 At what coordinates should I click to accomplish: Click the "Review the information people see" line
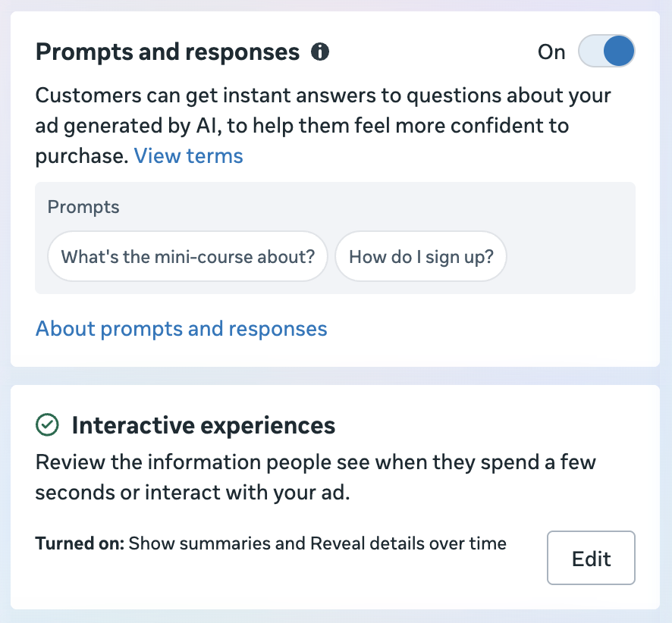click(316, 462)
